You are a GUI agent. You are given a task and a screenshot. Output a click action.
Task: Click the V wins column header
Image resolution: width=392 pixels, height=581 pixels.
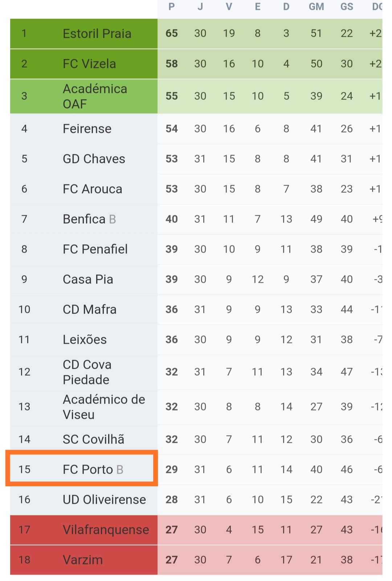229,7
